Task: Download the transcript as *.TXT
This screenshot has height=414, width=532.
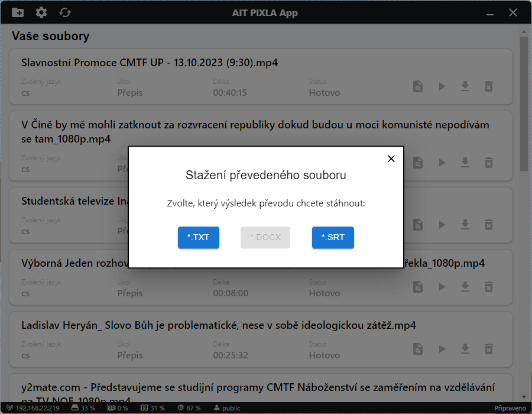Action: [x=198, y=237]
